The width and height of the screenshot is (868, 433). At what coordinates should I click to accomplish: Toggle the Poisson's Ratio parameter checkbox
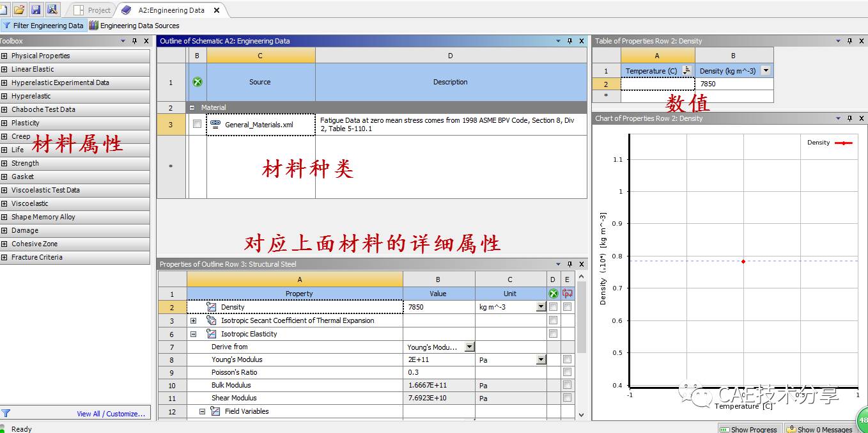point(567,372)
